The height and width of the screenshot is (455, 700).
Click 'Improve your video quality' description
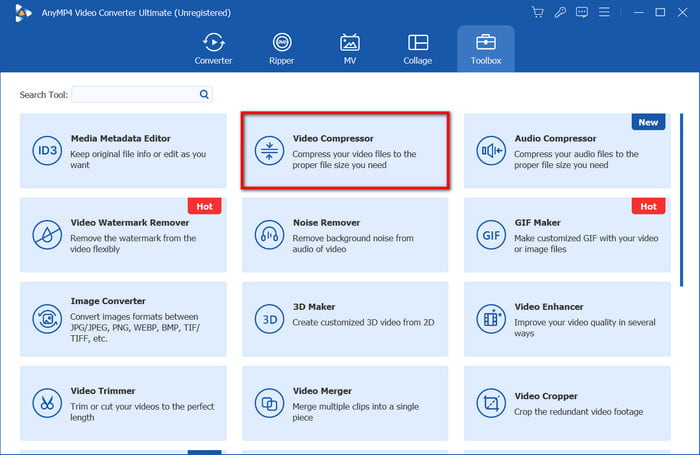pyautogui.click(x=584, y=328)
